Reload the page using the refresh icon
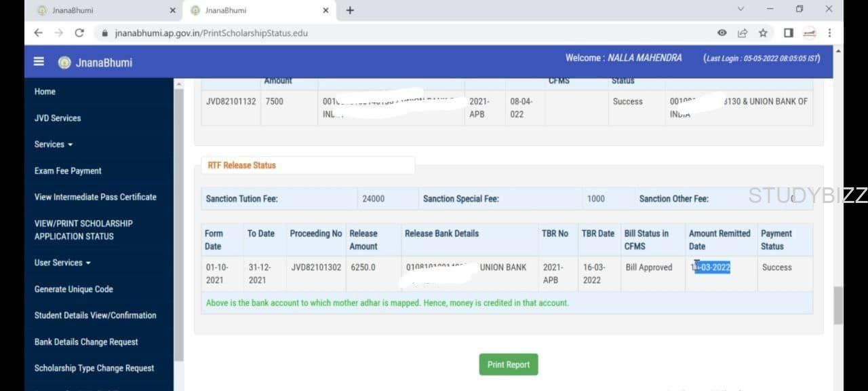The height and width of the screenshot is (391, 868). click(x=79, y=32)
